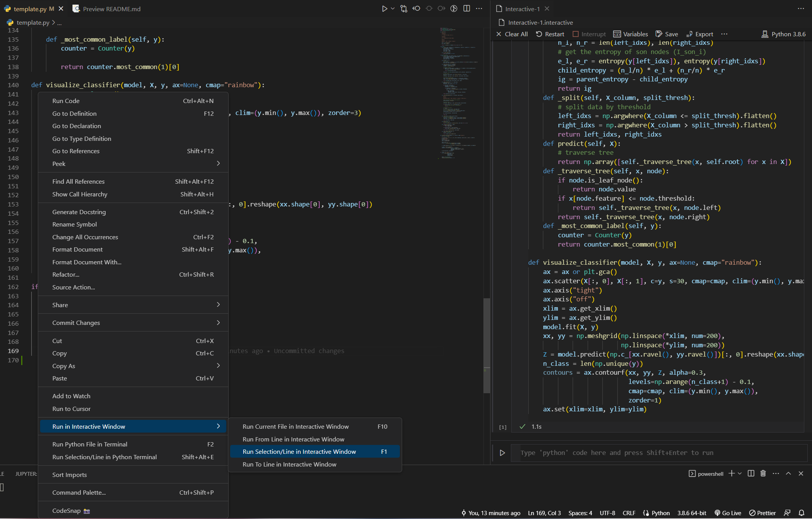
Task: Open run options dropdown arrow
Action: click(393, 8)
